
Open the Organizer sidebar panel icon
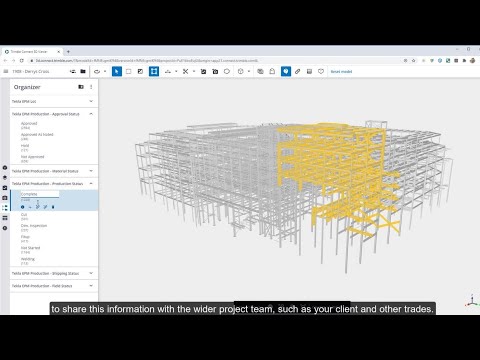tap(5, 208)
